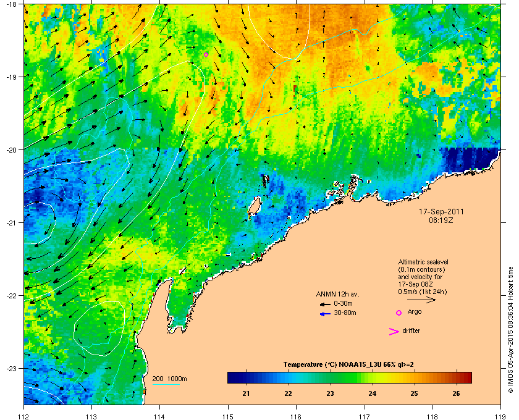This screenshot has width=519, height=420.
Task: Click the colorbar value 22
Action: pos(288,393)
